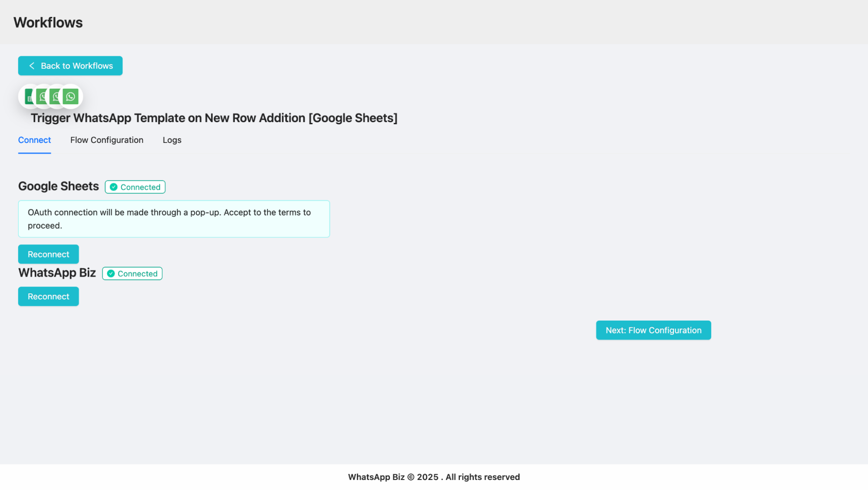868x490 pixels.
Task: Click green checkmark in WhatsApp Biz Connected badge
Action: click(111, 274)
